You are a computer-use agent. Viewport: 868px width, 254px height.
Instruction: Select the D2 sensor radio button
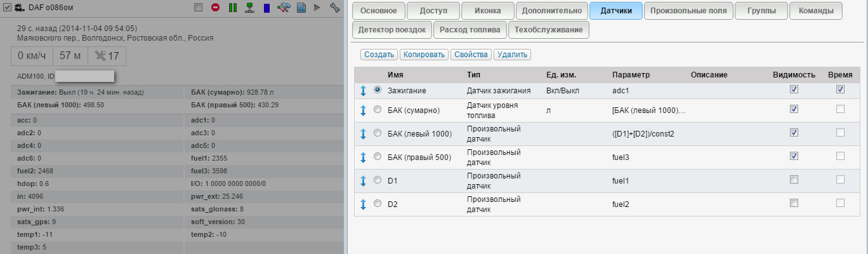[x=378, y=204]
